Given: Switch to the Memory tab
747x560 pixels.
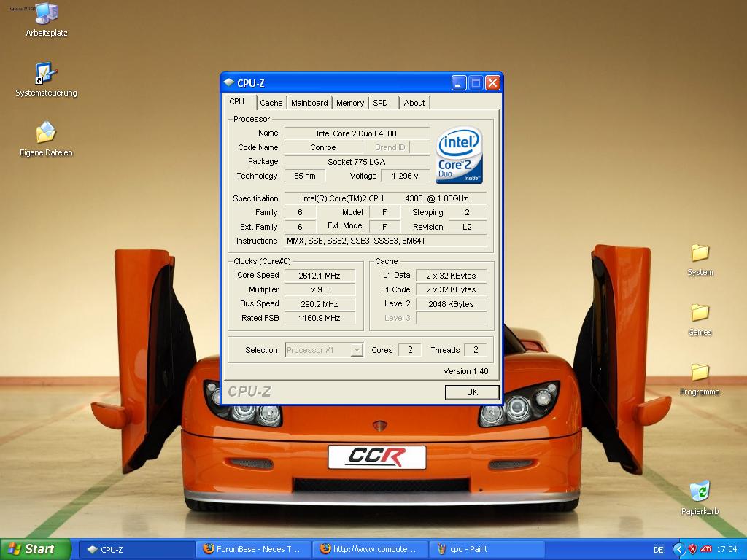Looking at the screenshot, I should tap(349, 103).
